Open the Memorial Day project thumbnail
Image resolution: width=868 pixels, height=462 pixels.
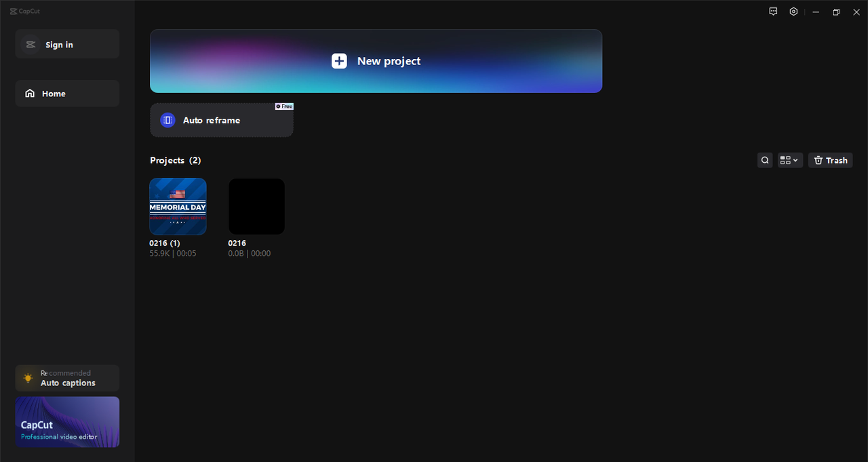point(178,206)
